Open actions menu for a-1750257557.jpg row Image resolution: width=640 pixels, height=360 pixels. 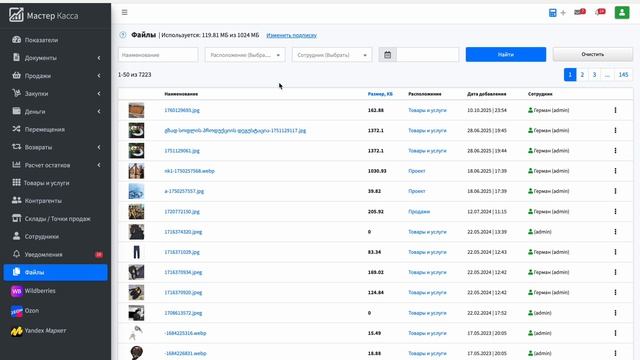click(615, 191)
